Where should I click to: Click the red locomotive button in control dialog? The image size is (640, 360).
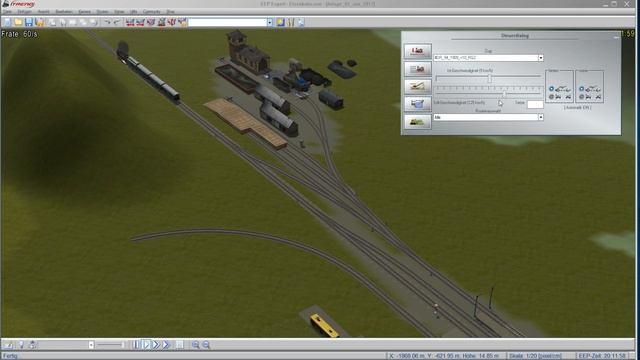click(418, 51)
